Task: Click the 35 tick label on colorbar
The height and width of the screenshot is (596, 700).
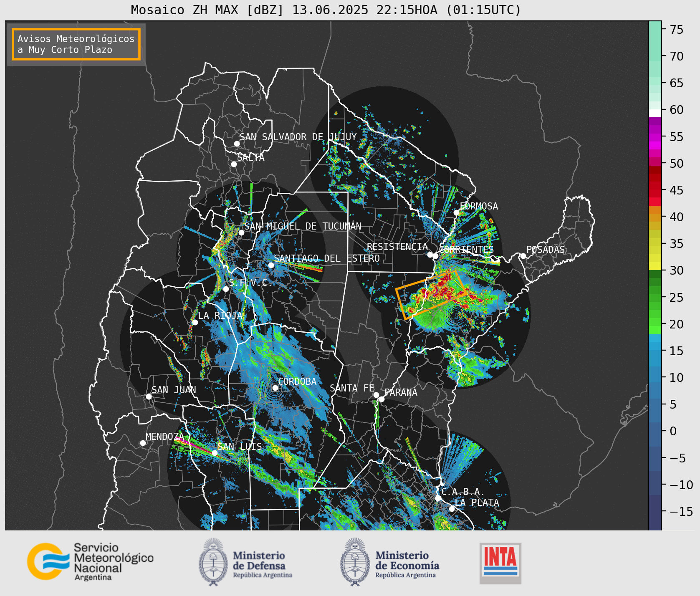Action: click(677, 244)
